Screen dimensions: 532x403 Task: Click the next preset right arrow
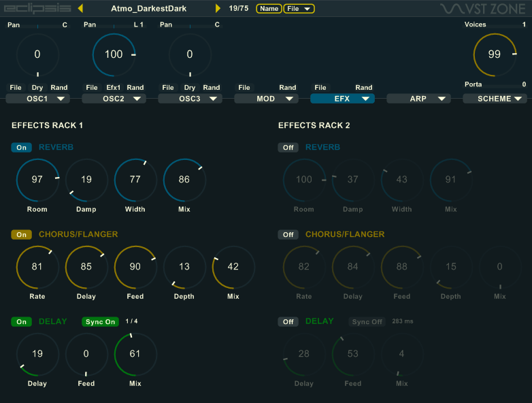pos(218,8)
